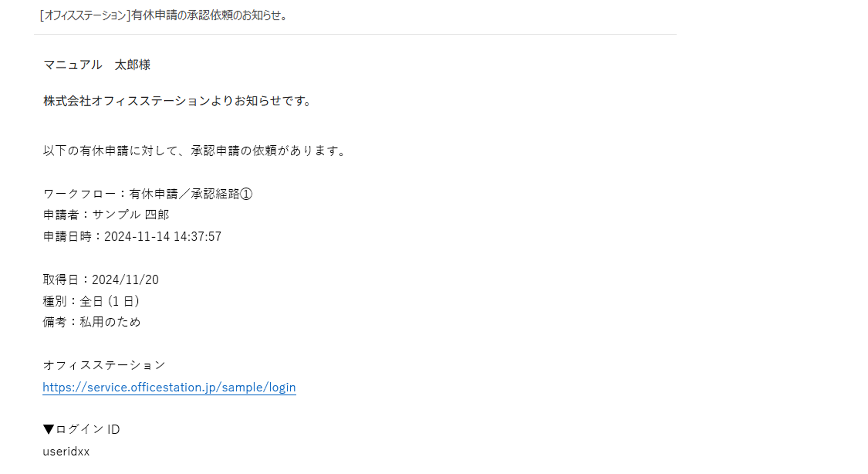Click the login ID text useridxx

click(x=66, y=451)
